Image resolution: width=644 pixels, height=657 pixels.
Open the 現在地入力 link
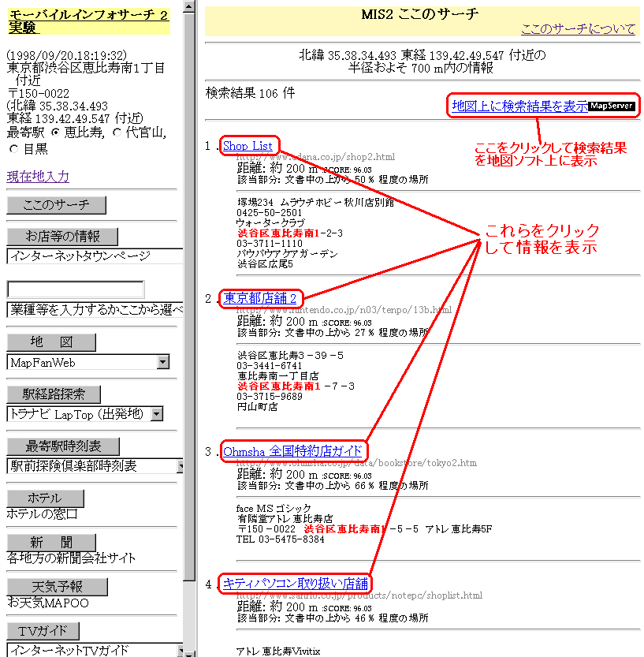(x=38, y=177)
